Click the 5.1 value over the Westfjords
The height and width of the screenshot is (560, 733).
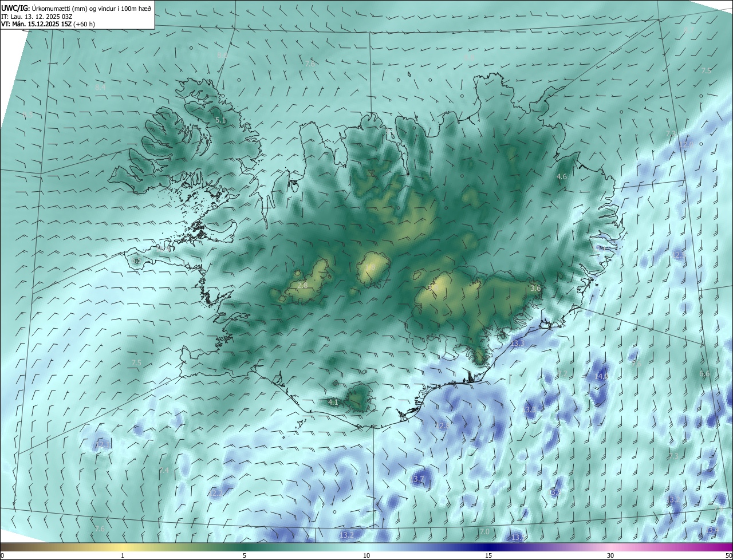coord(221,120)
